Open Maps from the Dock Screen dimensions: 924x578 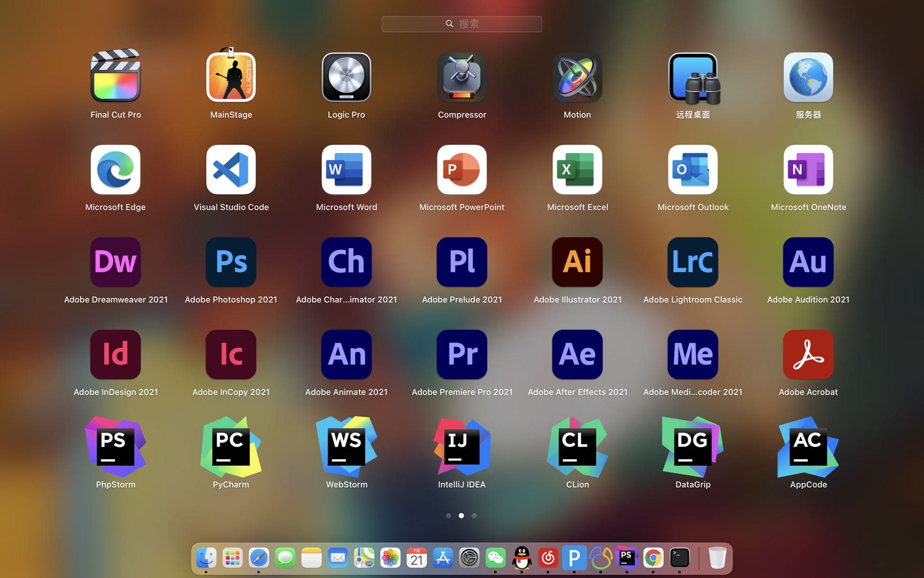pyautogui.click(x=364, y=558)
